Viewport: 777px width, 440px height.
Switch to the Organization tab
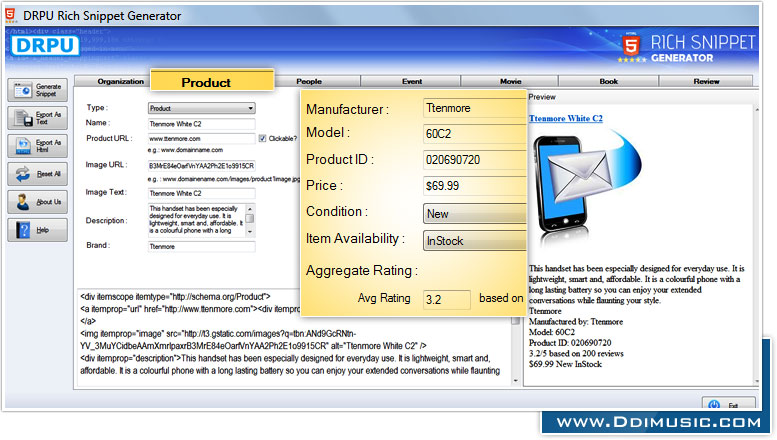tap(120, 81)
